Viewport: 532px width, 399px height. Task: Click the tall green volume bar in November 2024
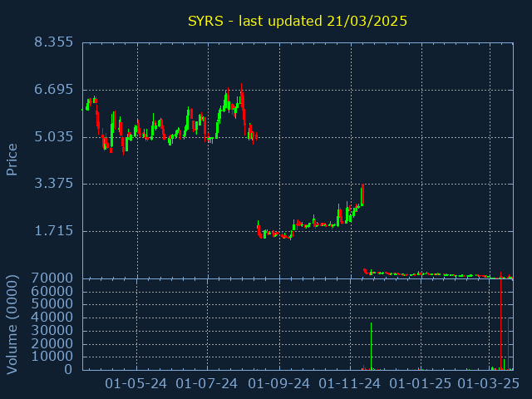coord(372,346)
